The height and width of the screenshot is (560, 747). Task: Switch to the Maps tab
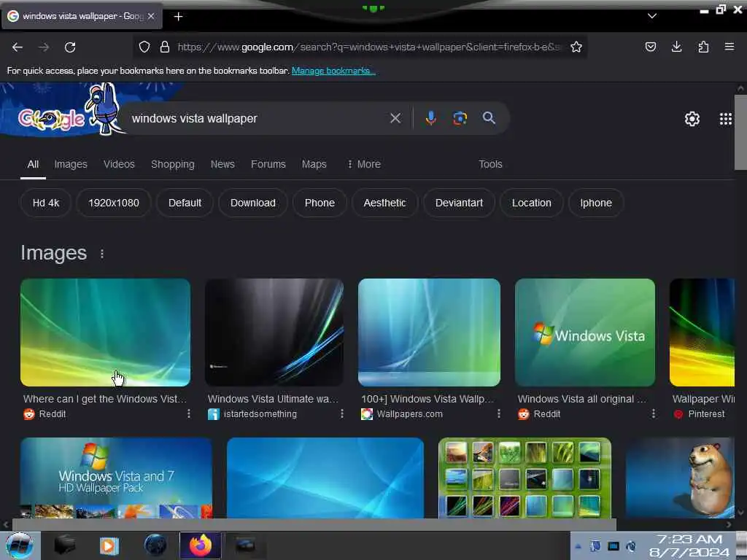pyautogui.click(x=314, y=164)
